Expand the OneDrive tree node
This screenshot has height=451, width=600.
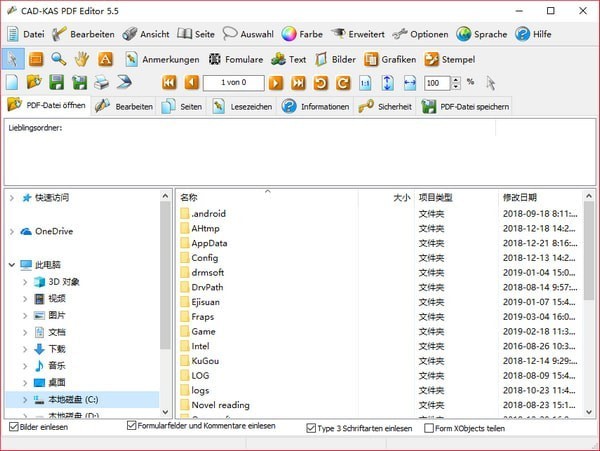coord(12,231)
